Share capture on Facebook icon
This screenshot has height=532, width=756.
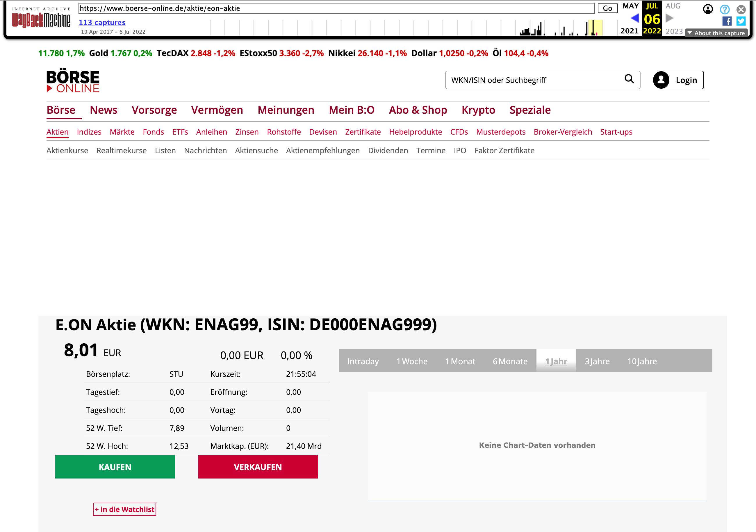tap(726, 22)
